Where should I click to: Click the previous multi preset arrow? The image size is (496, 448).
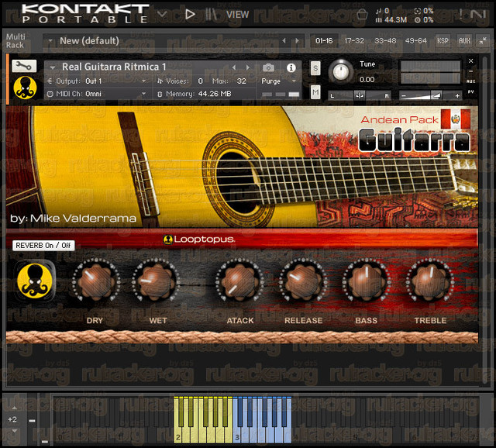click(x=284, y=40)
